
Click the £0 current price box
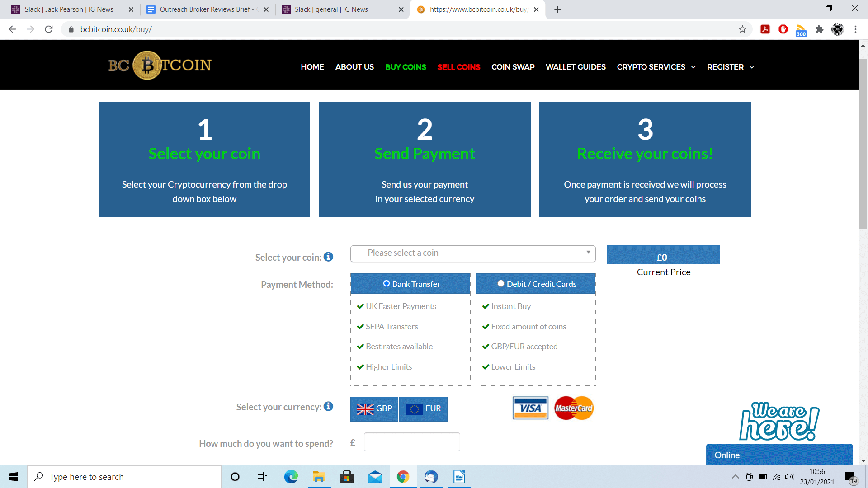(x=663, y=255)
